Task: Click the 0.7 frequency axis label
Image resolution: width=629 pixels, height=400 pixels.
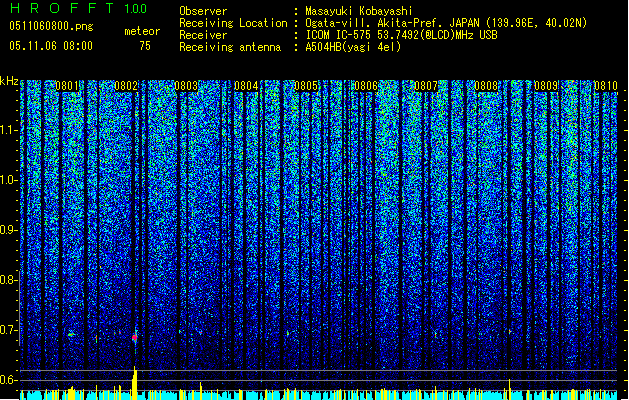Action: (9, 330)
